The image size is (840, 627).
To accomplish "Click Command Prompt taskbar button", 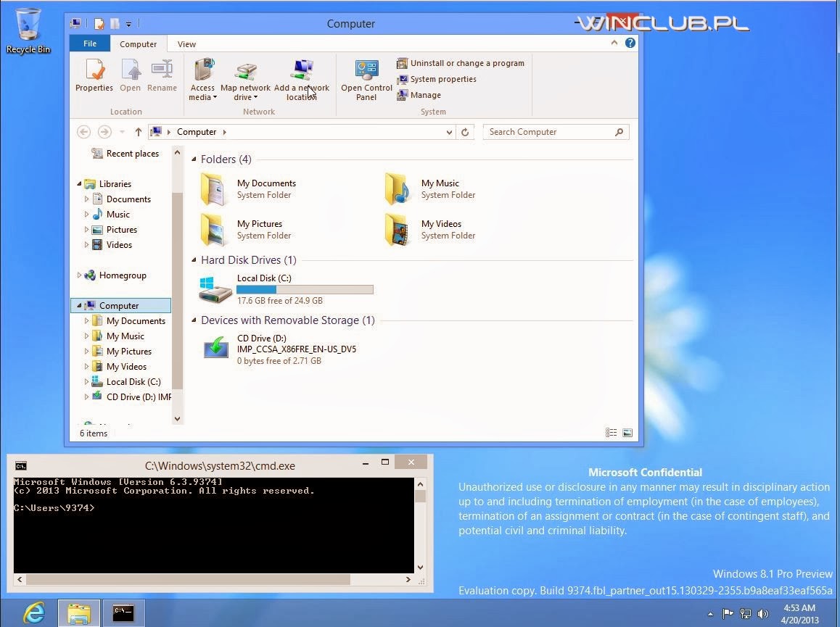I will [123, 613].
